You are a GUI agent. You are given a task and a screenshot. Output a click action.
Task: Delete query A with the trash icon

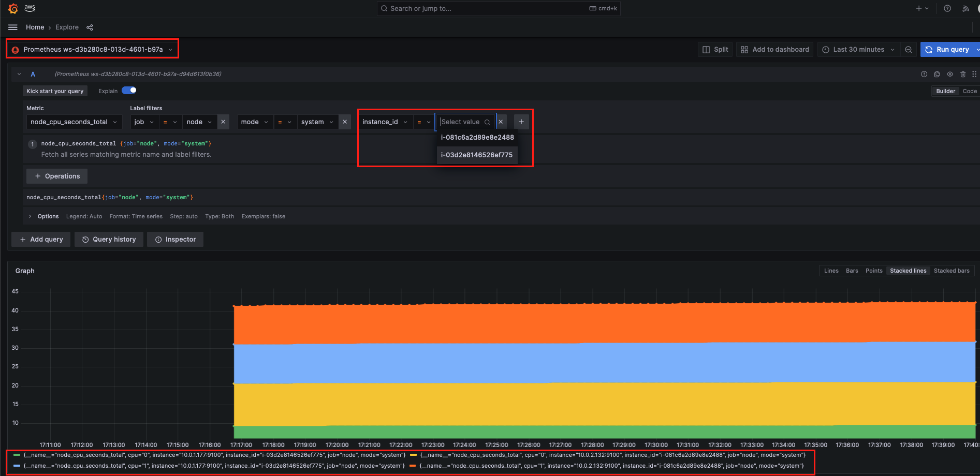point(963,74)
